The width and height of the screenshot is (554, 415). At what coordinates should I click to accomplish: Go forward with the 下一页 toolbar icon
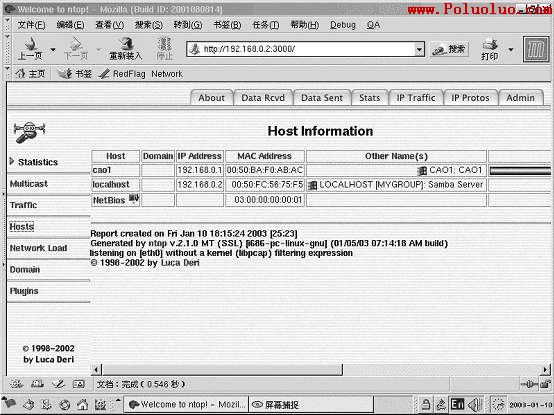click(x=76, y=45)
